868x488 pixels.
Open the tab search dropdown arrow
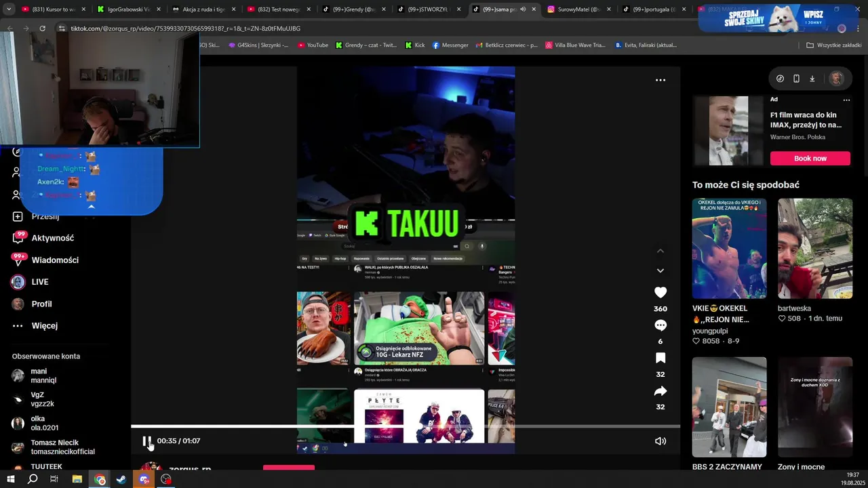coord(9,9)
